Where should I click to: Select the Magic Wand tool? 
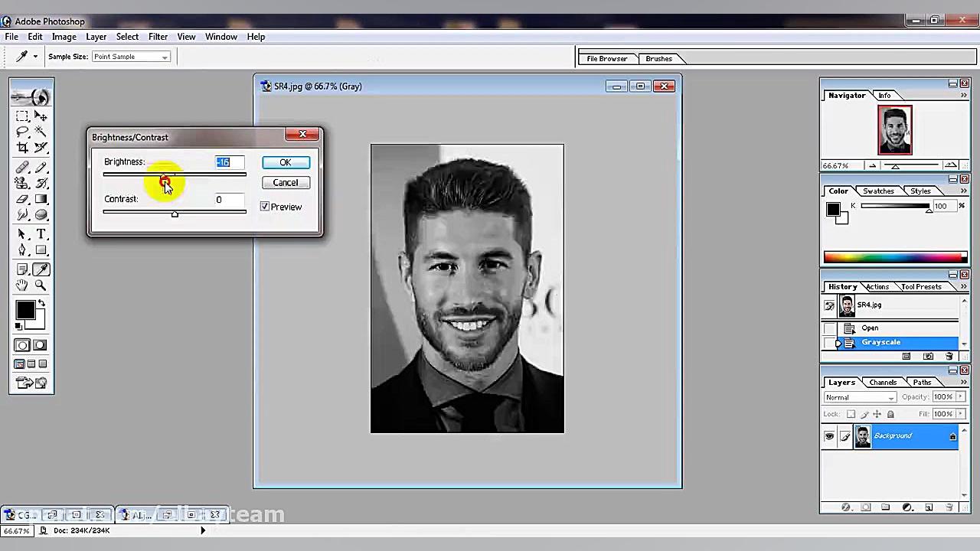[x=41, y=132]
